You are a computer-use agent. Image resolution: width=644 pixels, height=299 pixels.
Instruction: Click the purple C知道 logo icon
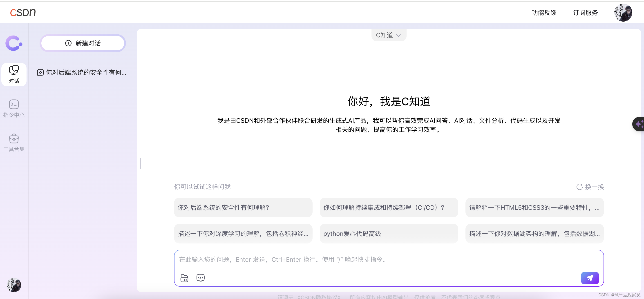pos(14,43)
